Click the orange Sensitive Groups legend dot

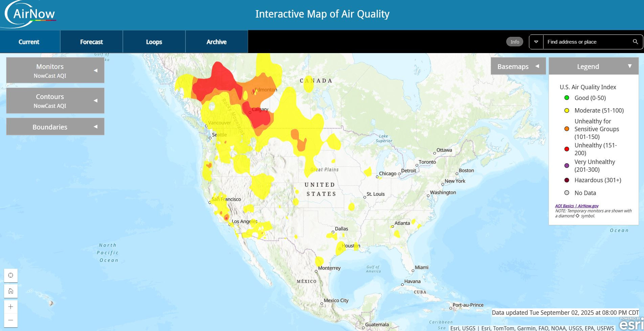(x=567, y=129)
